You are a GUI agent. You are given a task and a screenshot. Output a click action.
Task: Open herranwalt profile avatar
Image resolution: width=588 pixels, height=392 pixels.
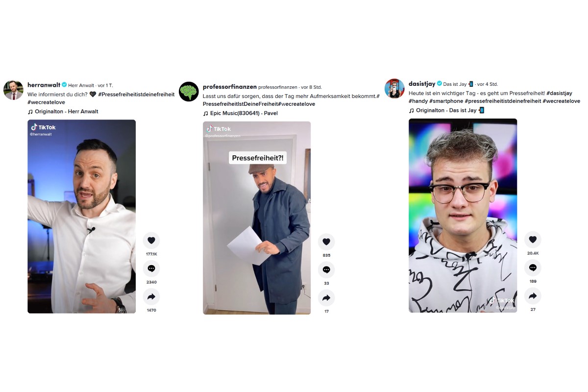pyautogui.click(x=13, y=90)
